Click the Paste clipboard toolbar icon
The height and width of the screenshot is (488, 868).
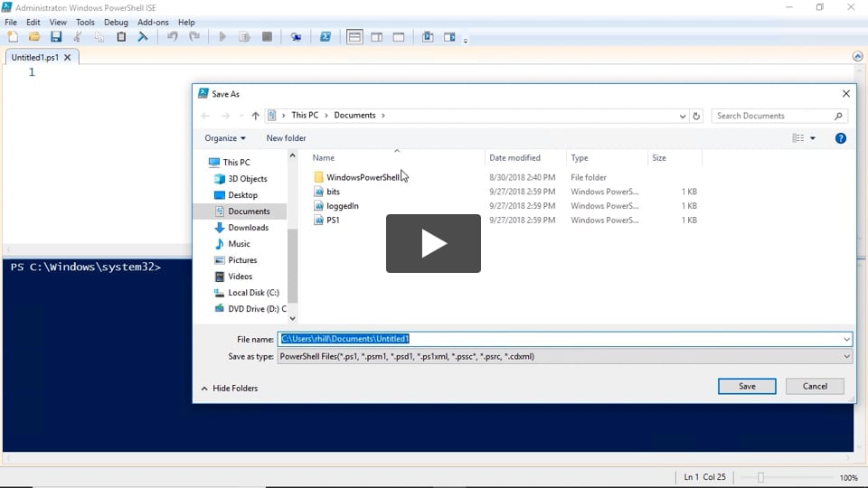tap(121, 37)
